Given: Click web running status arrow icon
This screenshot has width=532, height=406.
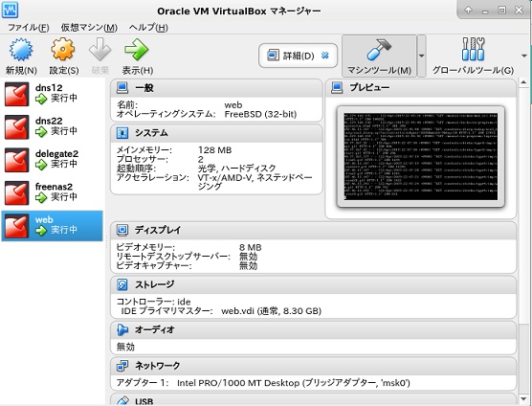Looking at the screenshot, I should pyautogui.click(x=41, y=231).
